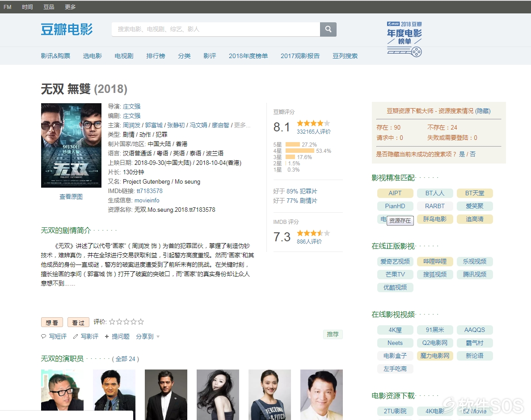Focus the movie search input field
Image resolution: width=531 pixels, height=420 pixels.
(216, 29)
